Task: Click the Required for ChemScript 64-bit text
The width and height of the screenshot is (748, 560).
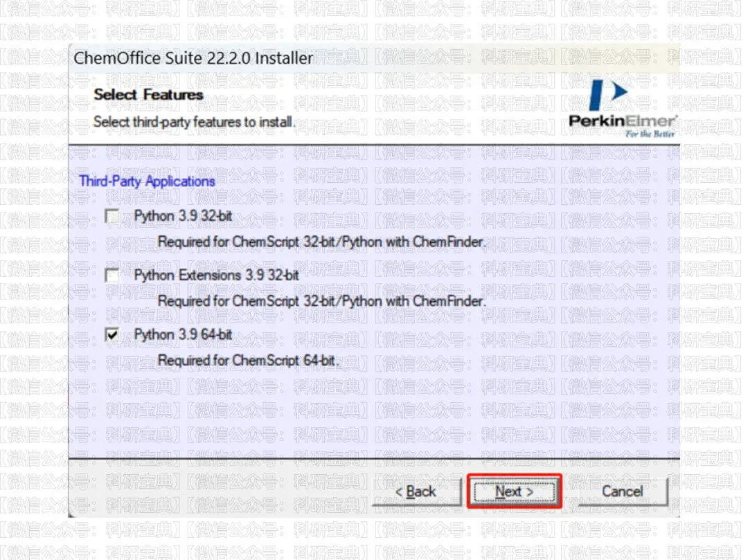Action: (247, 361)
